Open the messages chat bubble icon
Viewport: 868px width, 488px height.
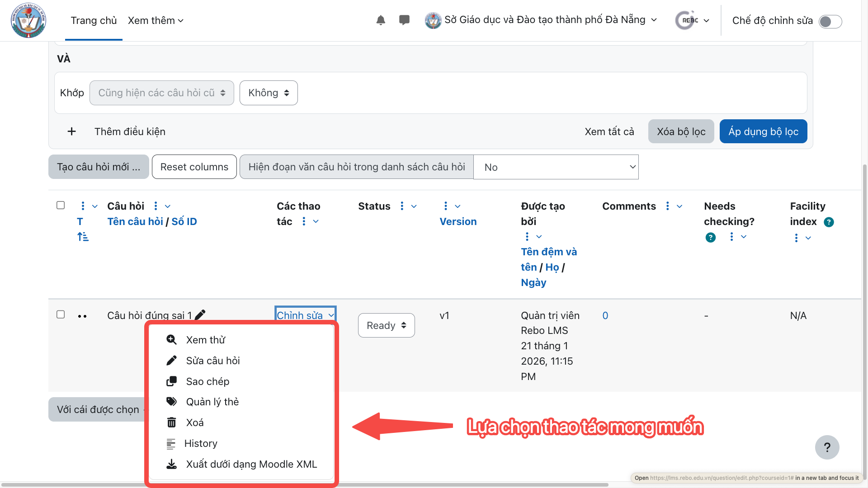[404, 20]
